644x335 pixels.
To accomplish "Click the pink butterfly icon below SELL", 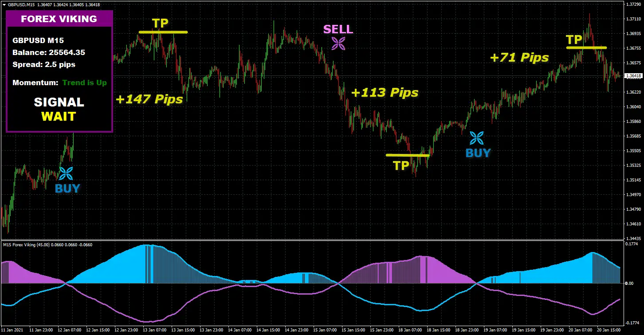I will click(338, 43).
